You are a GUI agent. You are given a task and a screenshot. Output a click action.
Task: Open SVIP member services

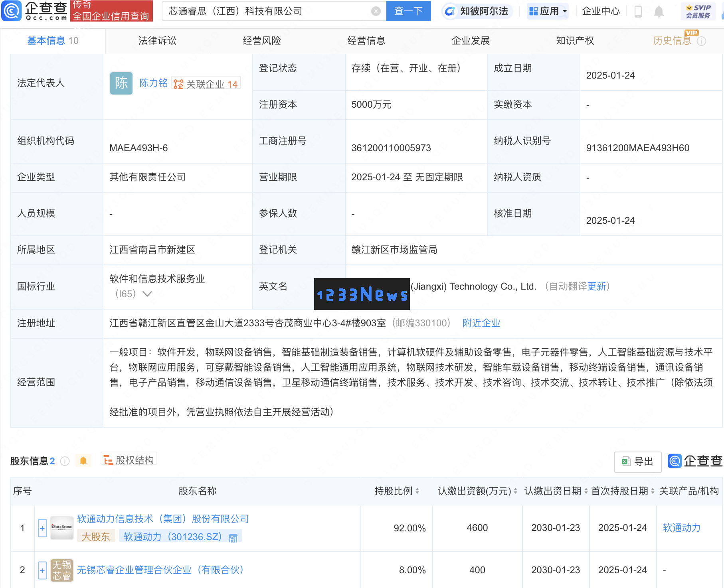pos(698,11)
